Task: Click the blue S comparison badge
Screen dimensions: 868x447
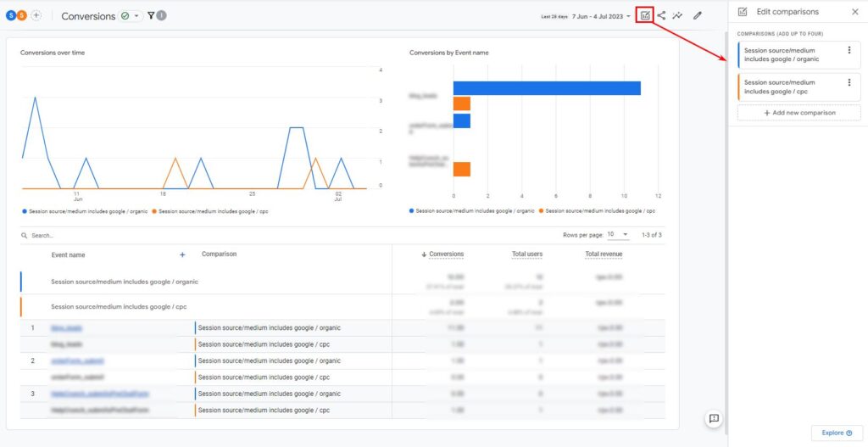Action: coord(11,15)
